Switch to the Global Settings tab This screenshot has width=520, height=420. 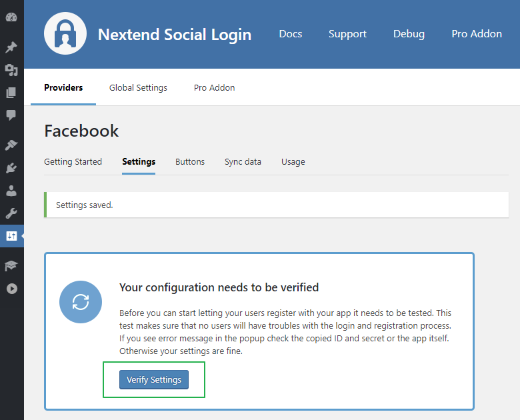[x=138, y=88]
